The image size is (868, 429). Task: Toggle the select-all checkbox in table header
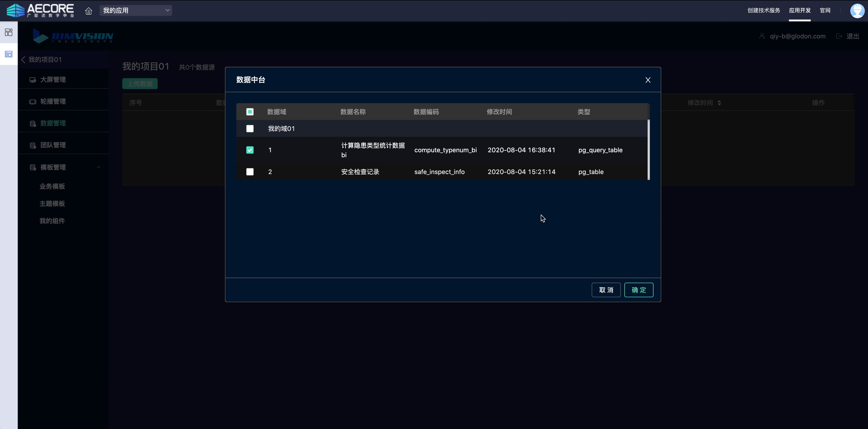(x=250, y=112)
